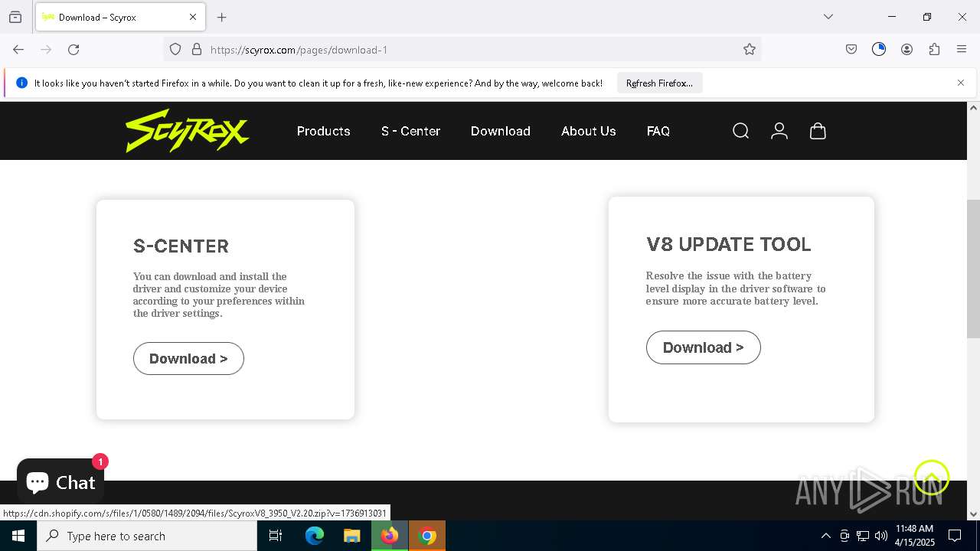
Task: Click the Scyrox logo in header
Action: pyautogui.click(x=188, y=131)
